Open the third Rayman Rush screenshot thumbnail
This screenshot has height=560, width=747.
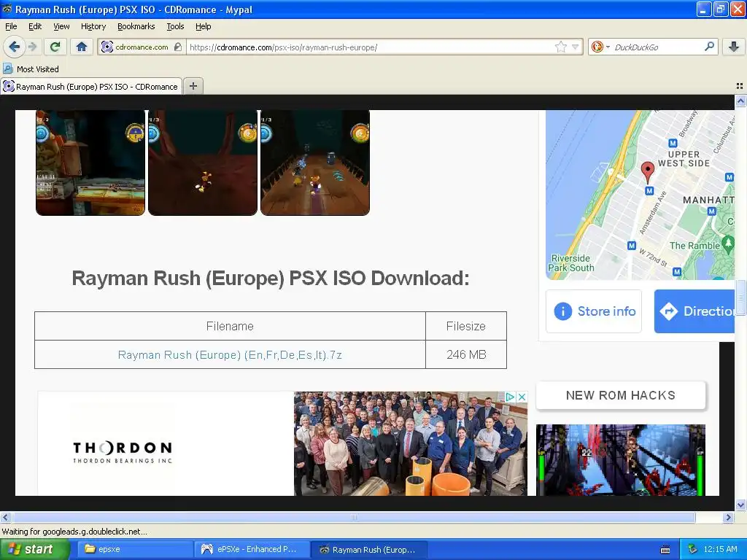pyautogui.click(x=315, y=163)
